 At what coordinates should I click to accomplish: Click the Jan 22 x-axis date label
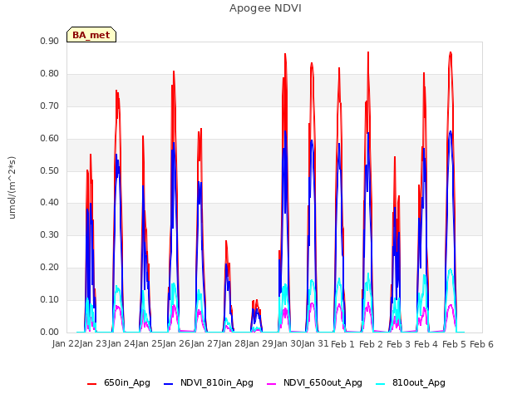(66, 343)
